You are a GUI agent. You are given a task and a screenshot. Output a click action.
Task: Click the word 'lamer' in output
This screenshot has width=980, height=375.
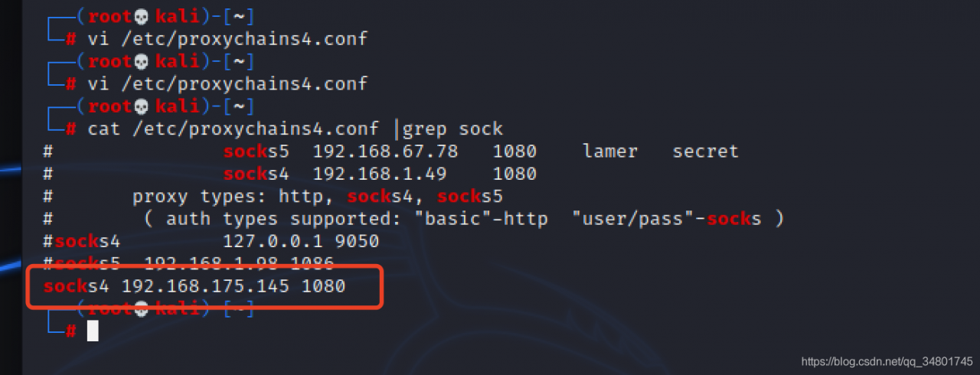[609, 152]
